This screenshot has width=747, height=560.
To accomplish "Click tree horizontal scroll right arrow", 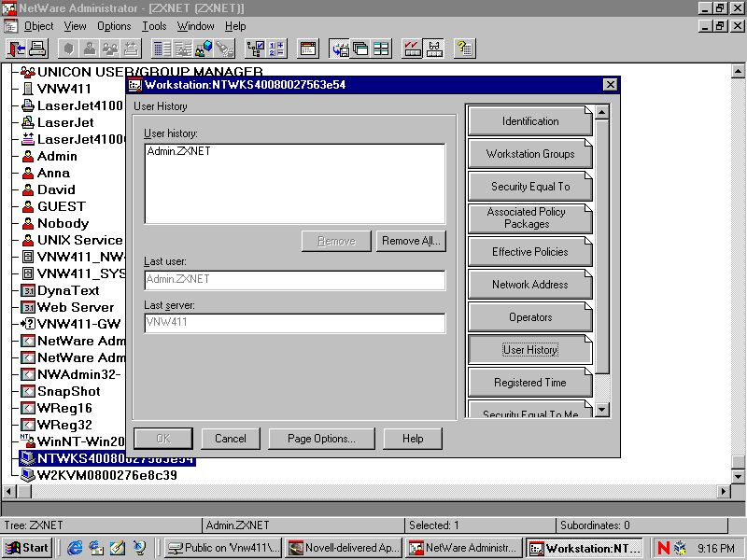I will coord(724,491).
